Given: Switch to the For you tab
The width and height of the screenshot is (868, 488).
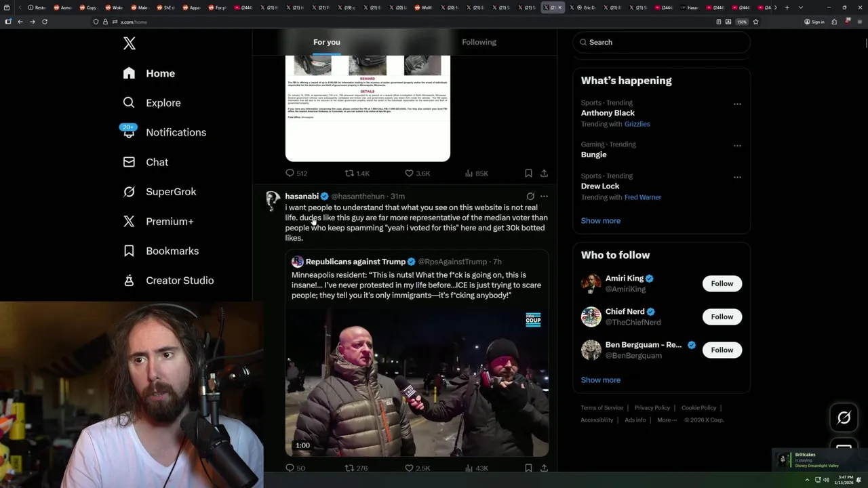Looking at the screenshot, I should 327,42.
